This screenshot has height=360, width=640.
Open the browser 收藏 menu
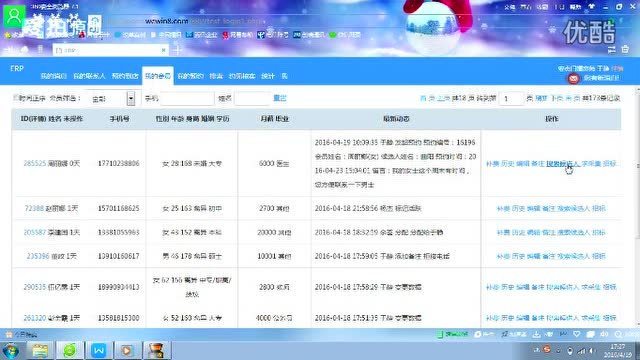pos(542,7)
